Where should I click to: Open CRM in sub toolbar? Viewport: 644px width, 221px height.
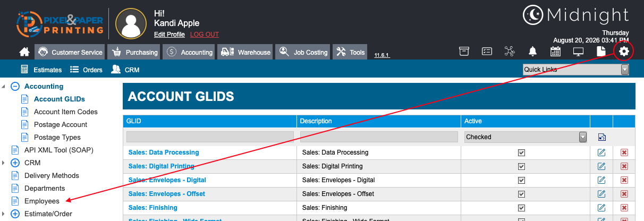pos(125,70)
